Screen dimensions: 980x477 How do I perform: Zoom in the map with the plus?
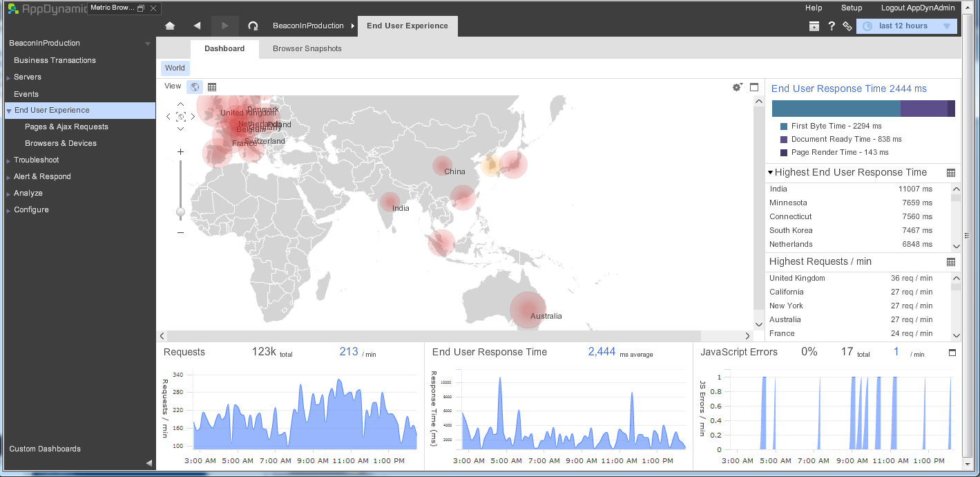click(181, 151)
